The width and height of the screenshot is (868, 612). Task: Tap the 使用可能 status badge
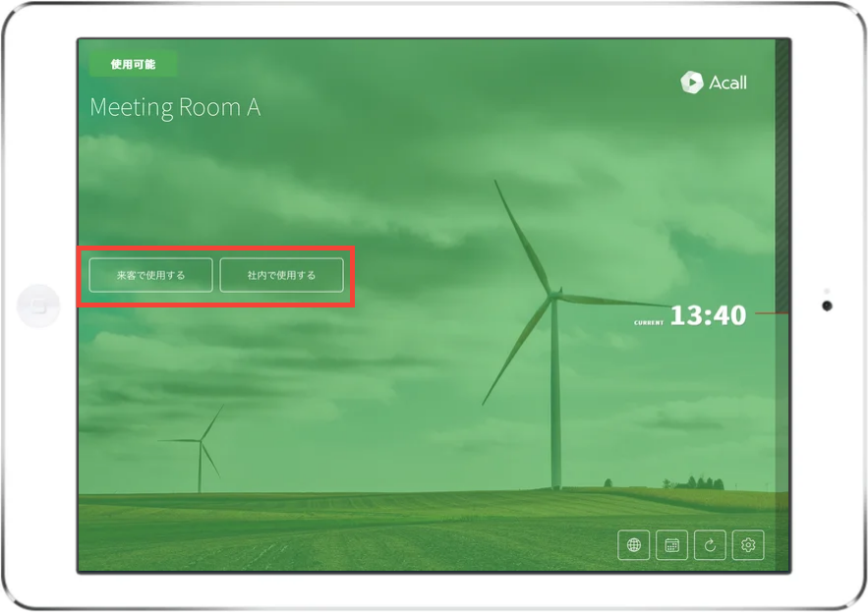click(x=131, y=64)
